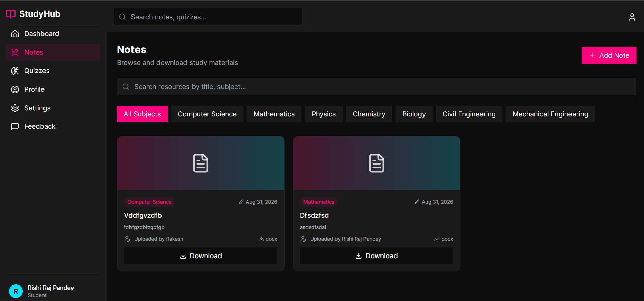The width and height of the screenshot is (644, 301).
Task: Open the user account icon in header
Action: pos(632,17)
